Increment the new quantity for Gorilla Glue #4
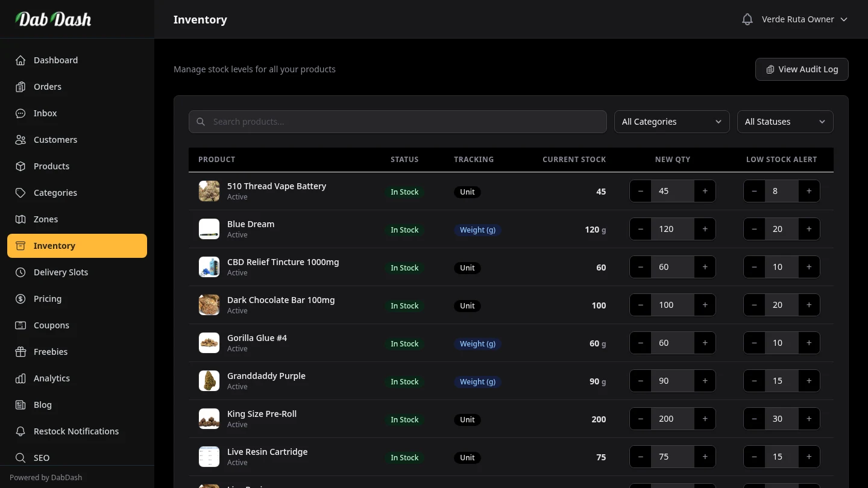This screenshot has height=488, width=868. (705, 343)
